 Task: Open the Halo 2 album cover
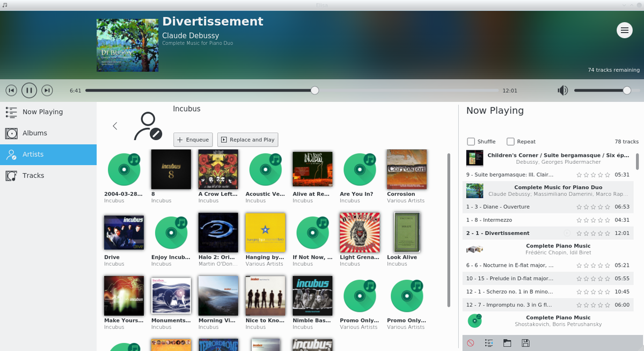218,232
